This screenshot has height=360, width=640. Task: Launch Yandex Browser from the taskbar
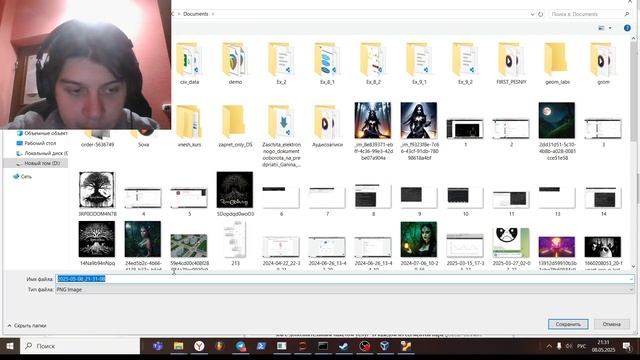[x=199, y=346]
